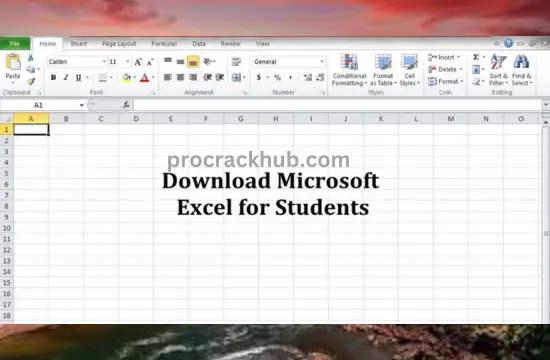This screenshot has width=550, height=360.
Task: Toggle Bold formatting
Action: [53, 78]
